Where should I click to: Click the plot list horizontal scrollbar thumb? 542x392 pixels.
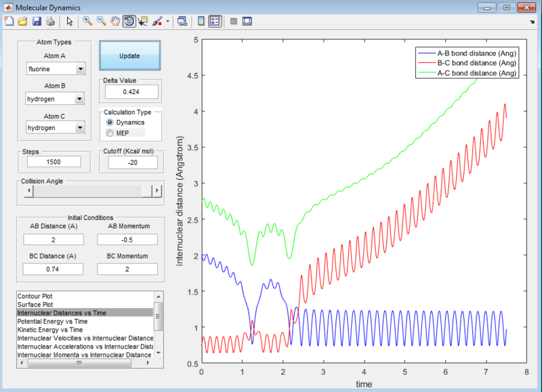point(79,363)
